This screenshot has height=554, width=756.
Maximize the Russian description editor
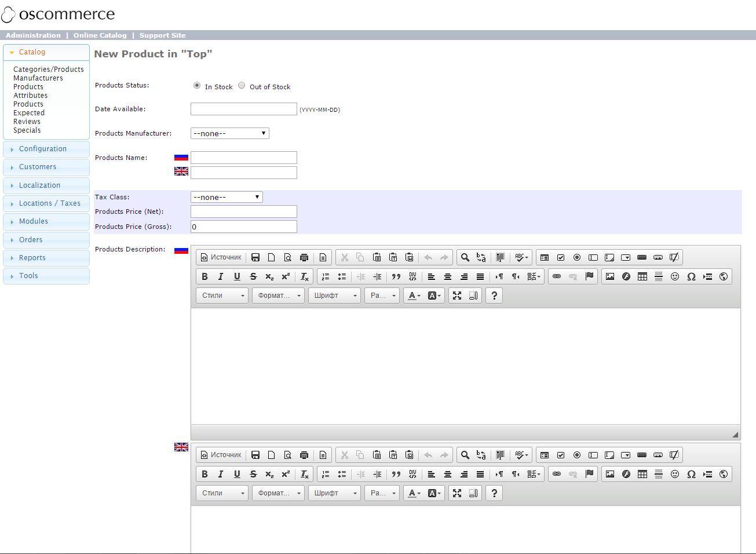pyautogui.click(x=456, y=296)
